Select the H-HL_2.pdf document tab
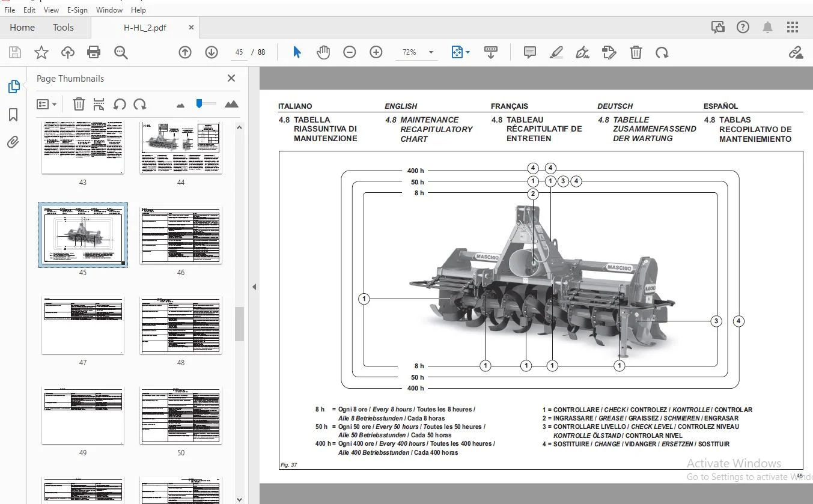The height and width of the screenshot is (504, 813). (145, 27)
